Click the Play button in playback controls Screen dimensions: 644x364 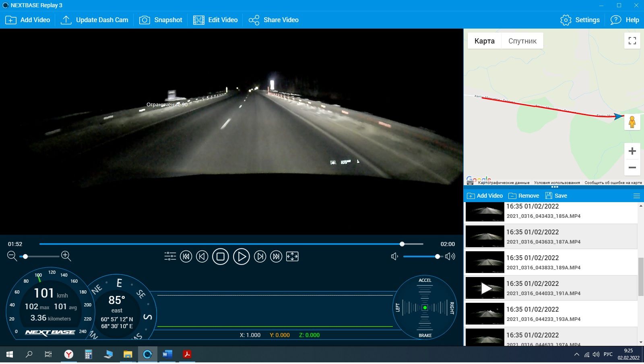(x=241, y=256)
